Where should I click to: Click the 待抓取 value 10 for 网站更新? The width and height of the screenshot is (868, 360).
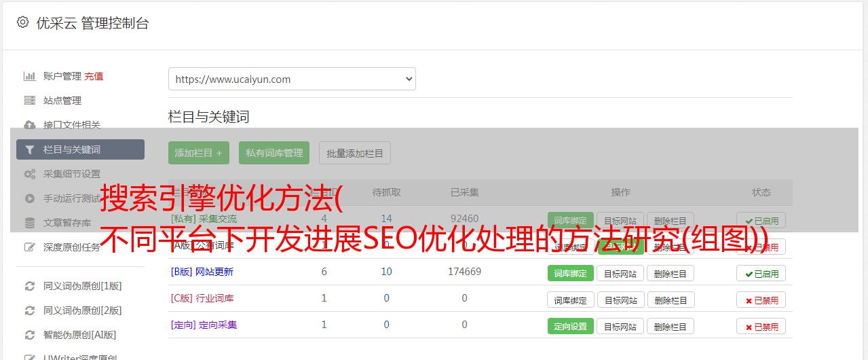pos(386,272)
